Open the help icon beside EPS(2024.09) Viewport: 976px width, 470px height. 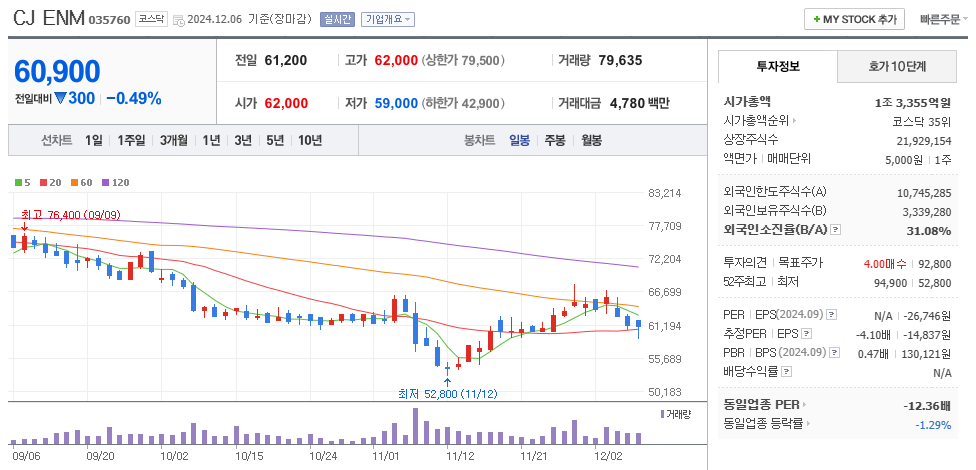[x=832, y=314]
